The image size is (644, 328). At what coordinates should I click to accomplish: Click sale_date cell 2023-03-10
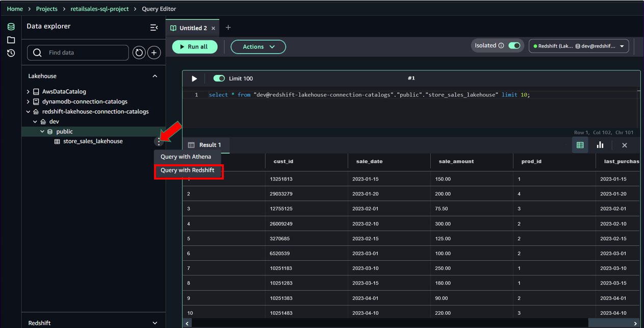pos(390,268)
